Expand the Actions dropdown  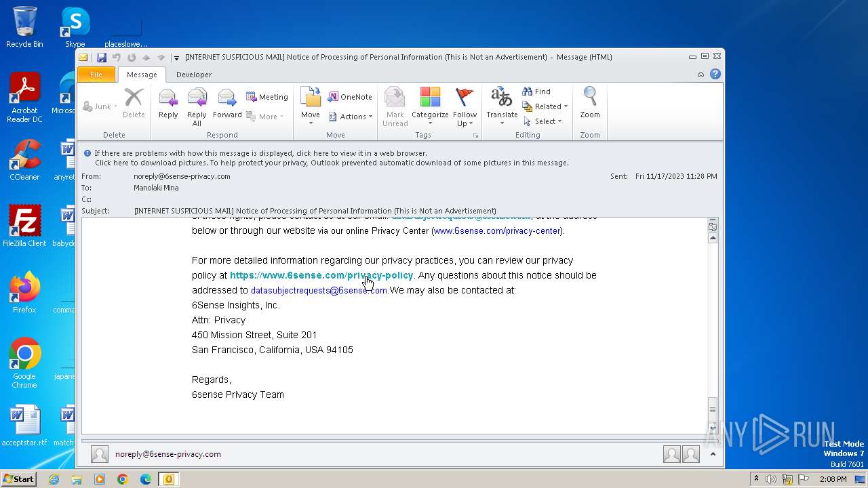tap(351, 117)
